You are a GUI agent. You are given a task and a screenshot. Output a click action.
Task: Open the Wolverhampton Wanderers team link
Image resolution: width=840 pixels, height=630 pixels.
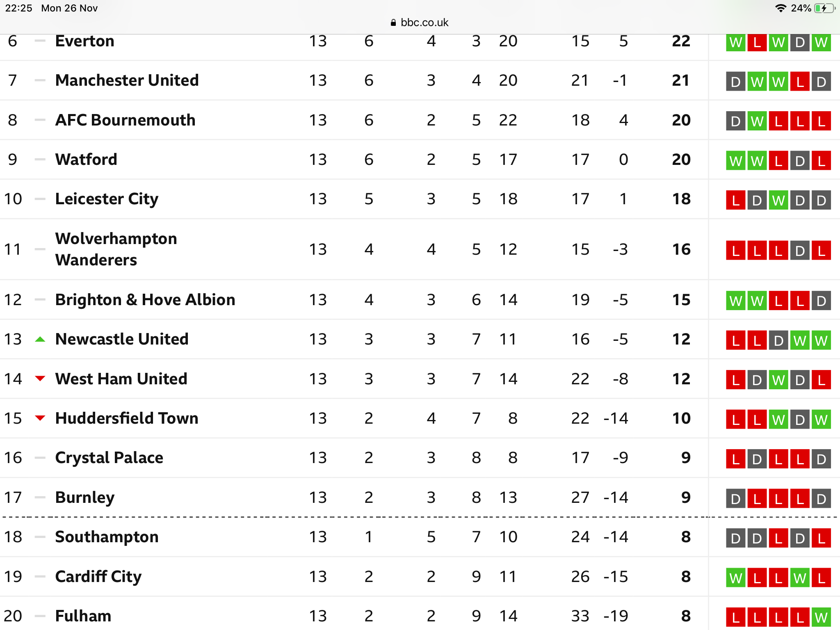116,249
